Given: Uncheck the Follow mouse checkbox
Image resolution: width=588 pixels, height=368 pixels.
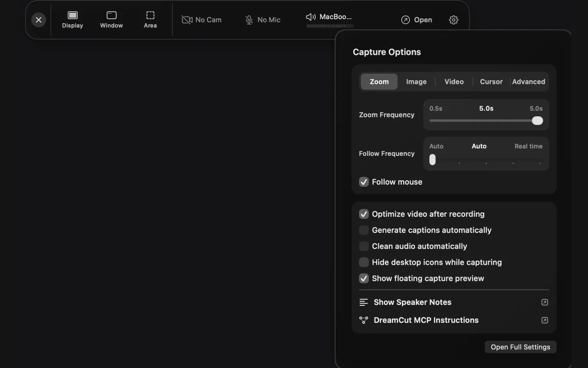Looking at the screenshot, I should 364,182.
